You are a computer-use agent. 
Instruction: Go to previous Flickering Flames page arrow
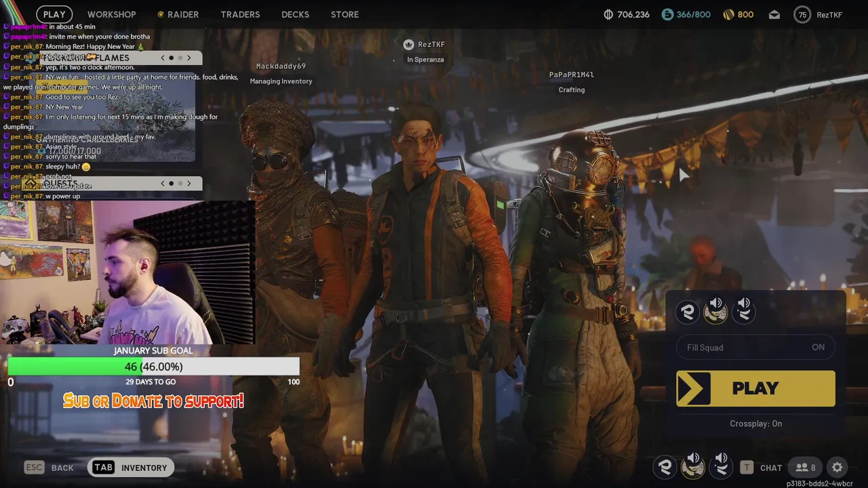pos(163,58)
